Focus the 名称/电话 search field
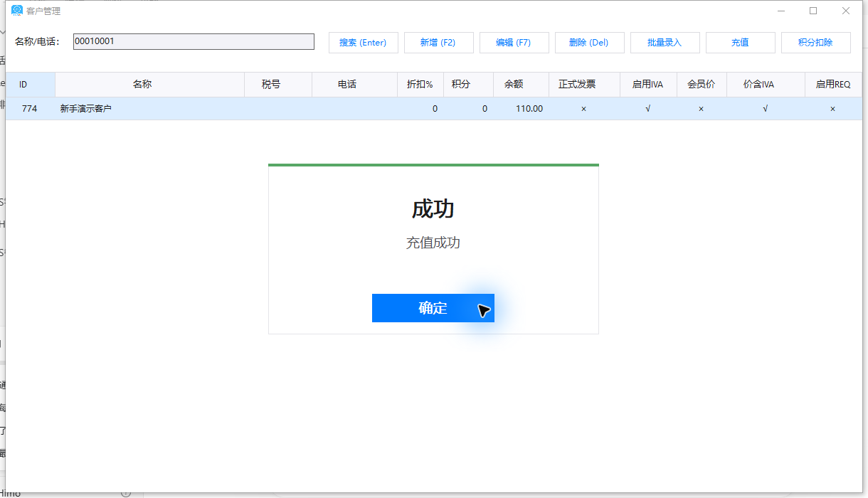 pos(194,41)
